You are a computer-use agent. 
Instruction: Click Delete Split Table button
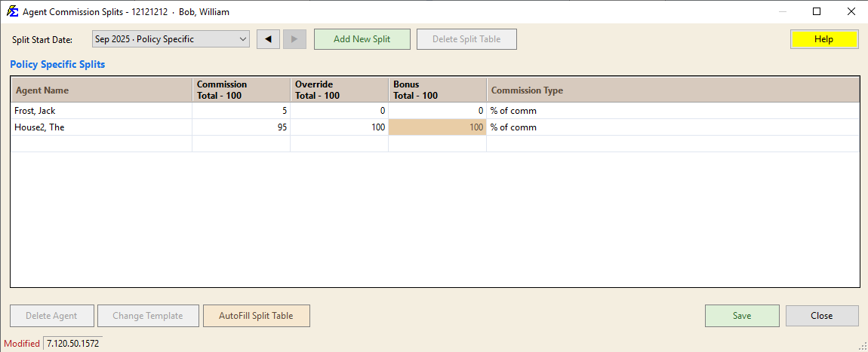466,39
